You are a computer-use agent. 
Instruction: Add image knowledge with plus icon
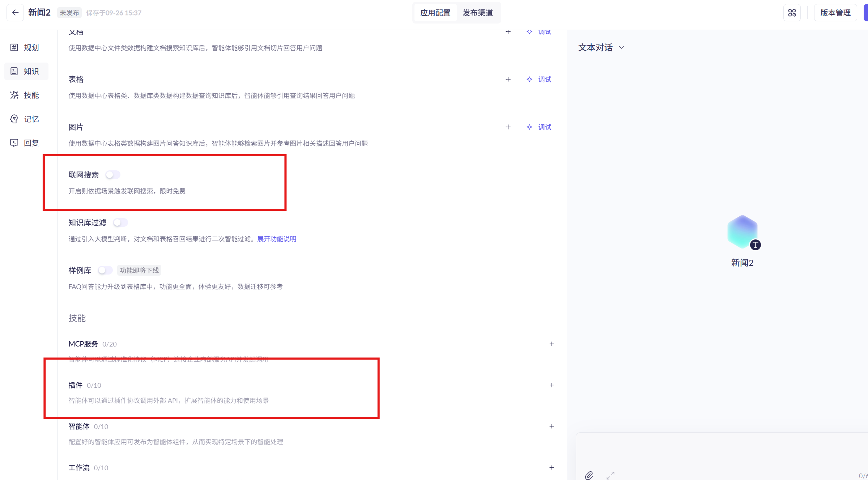(508, 127)
